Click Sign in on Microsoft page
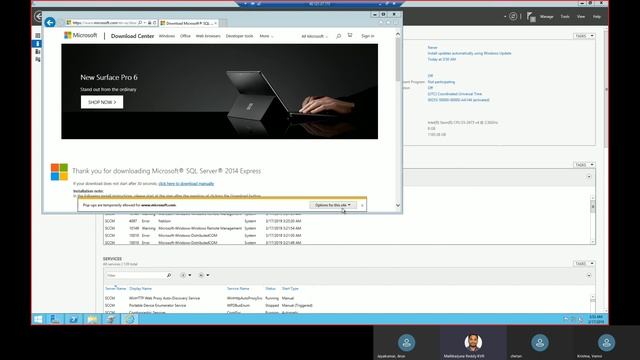Image resolution: width=640 pixels, height=360 pixels. point(368,36)
